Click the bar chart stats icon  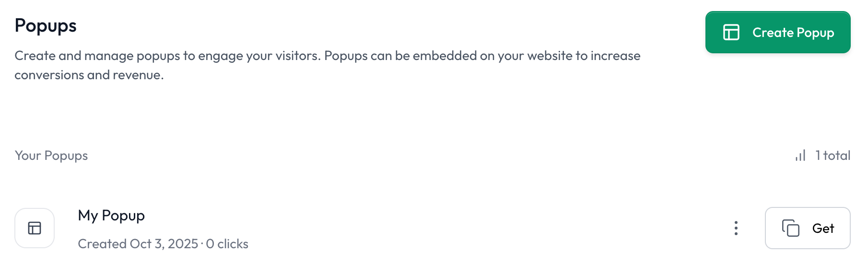click(x=800, y=155)
